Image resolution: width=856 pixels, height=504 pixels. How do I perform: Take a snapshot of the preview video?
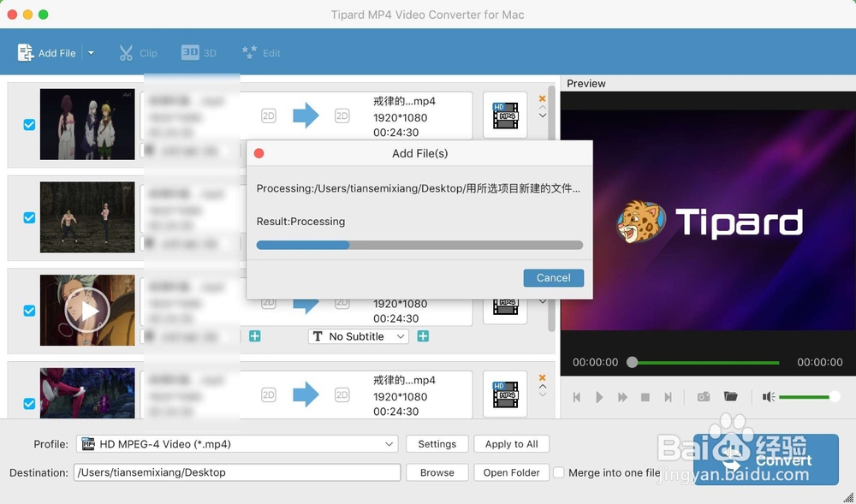pos(704,396)
